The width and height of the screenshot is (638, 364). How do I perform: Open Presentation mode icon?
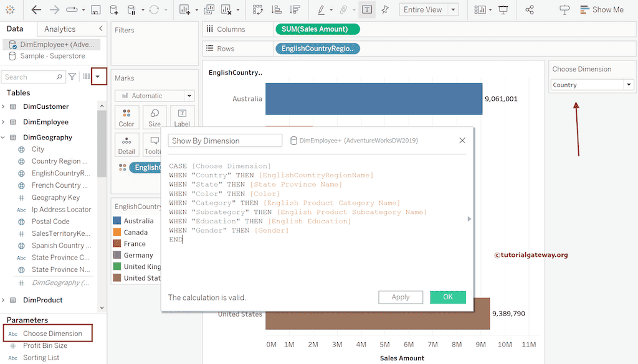coord(503,10)
